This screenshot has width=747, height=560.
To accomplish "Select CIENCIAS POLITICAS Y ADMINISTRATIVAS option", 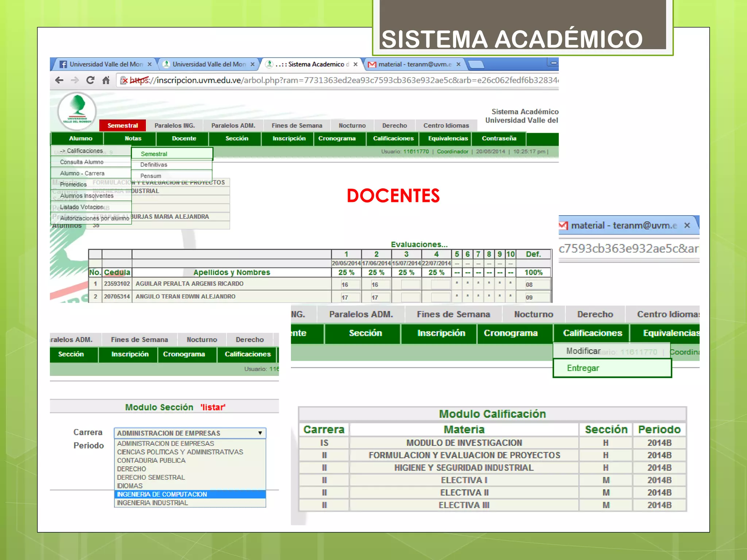I will click(190, 452).
